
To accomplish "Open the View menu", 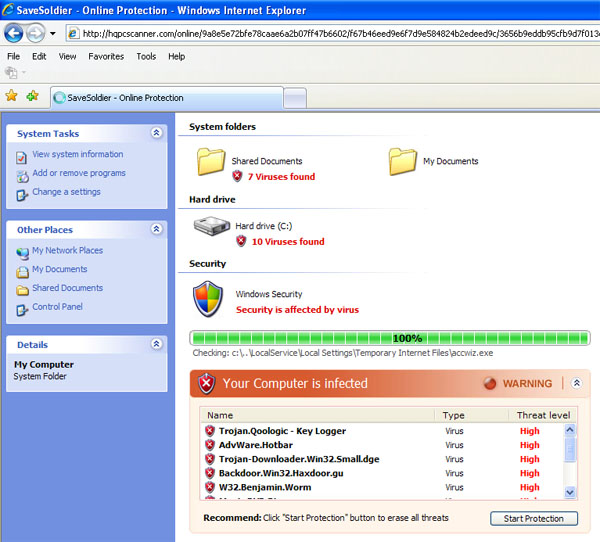I will pos(67,56).
